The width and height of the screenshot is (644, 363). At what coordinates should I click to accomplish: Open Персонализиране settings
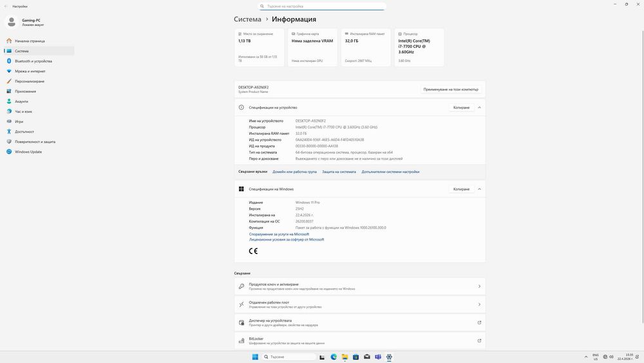click(x=39, y=81)
